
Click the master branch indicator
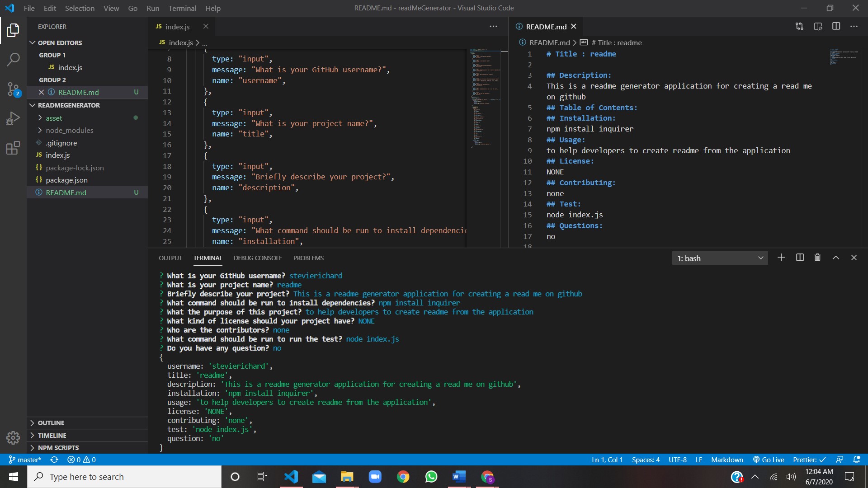pyautogui.click(x=25, y=460)
